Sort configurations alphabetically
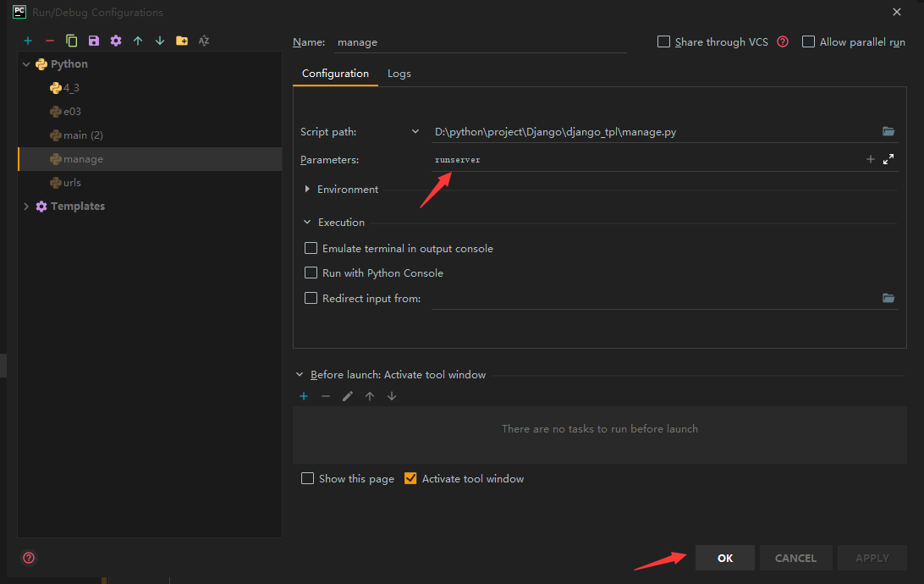 pos(204,41)
